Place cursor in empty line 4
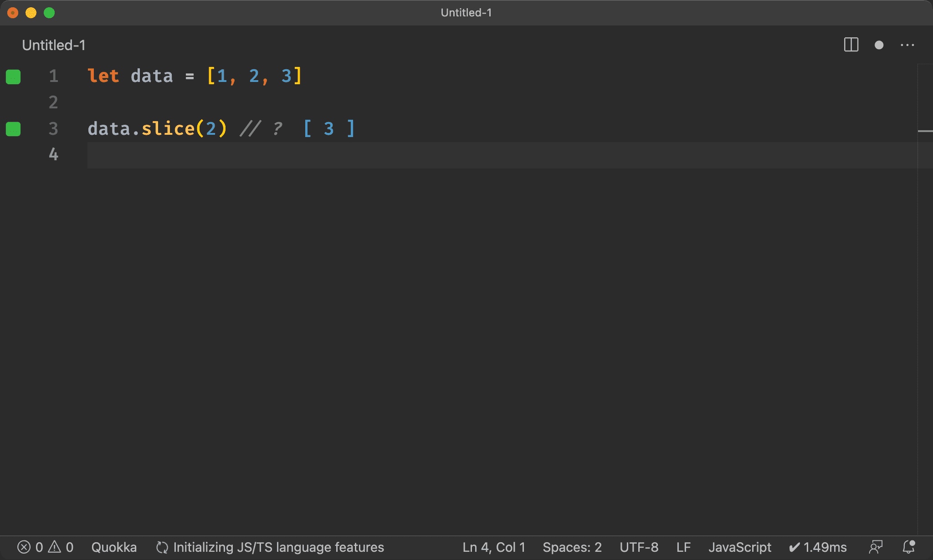The height and width of the screenshot is (560, 933). [x=501, y=155]
